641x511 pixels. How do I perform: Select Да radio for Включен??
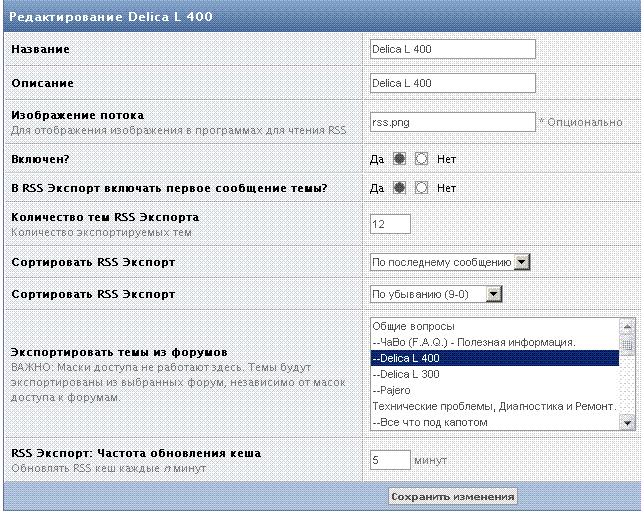coord(399,159)
